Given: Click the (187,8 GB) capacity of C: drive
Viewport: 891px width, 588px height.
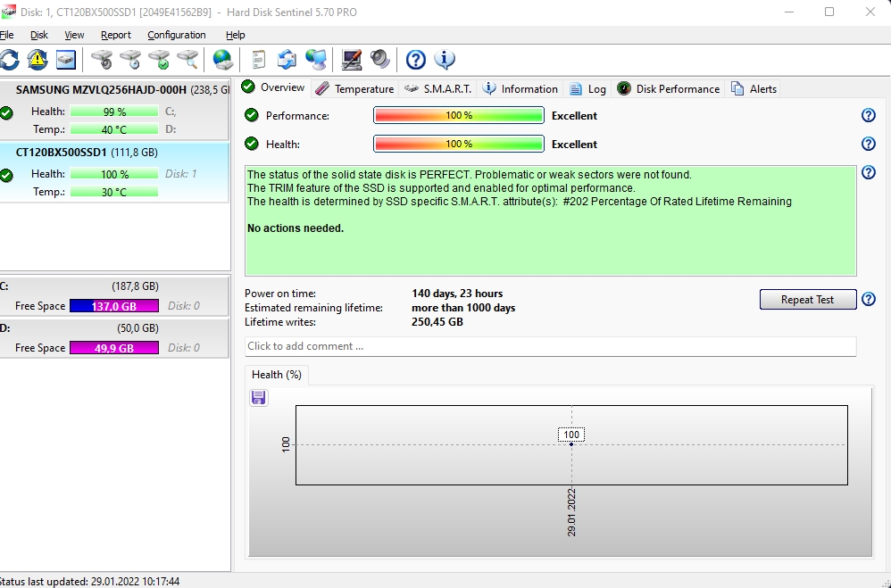Looking at the screenshot, I should coord(135,286).
